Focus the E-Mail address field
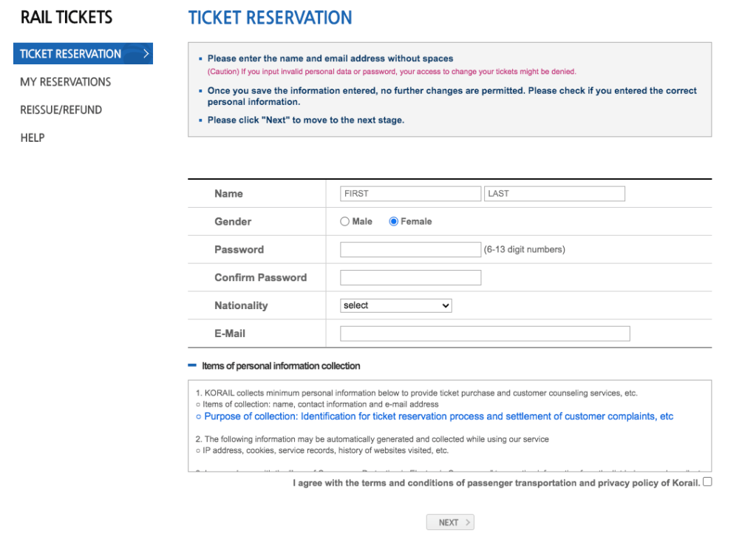 click(x=485, y=333)
